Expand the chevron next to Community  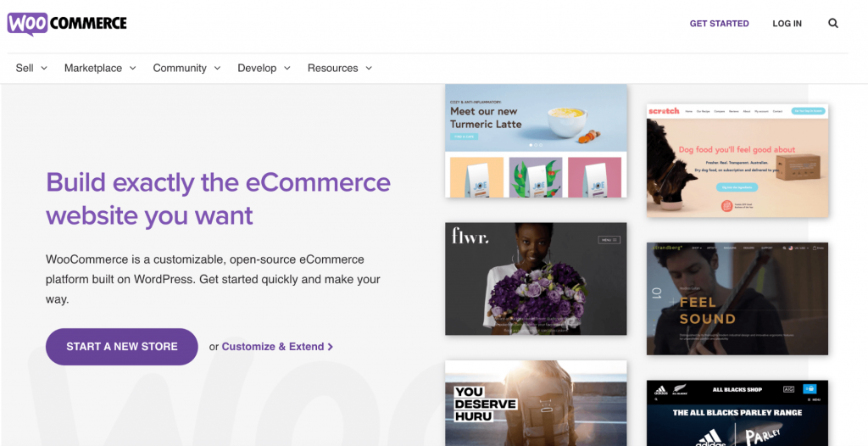(217, 68)
